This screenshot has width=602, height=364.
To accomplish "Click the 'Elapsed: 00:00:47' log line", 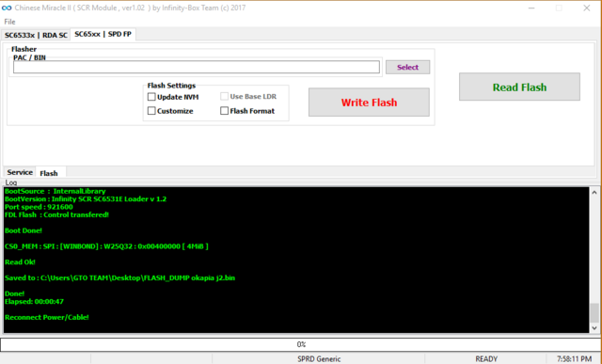I will click(34, 301).
